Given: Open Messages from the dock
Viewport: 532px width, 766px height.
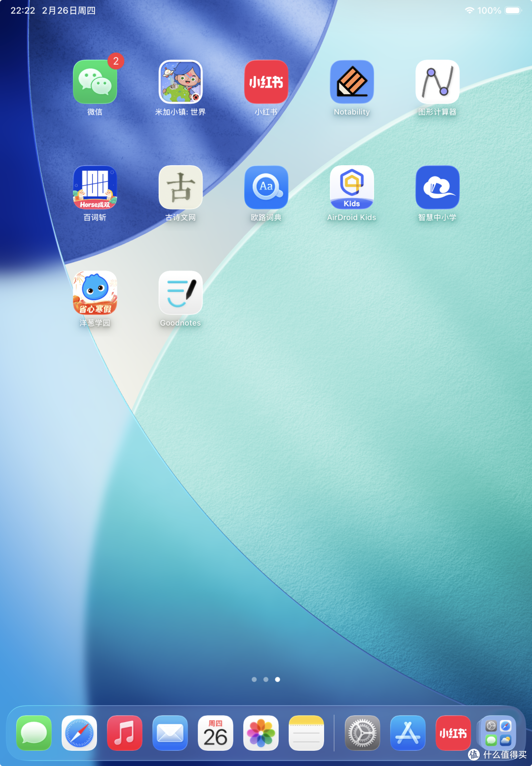Looking at the screenshot, I should click(x=34, y=733).
